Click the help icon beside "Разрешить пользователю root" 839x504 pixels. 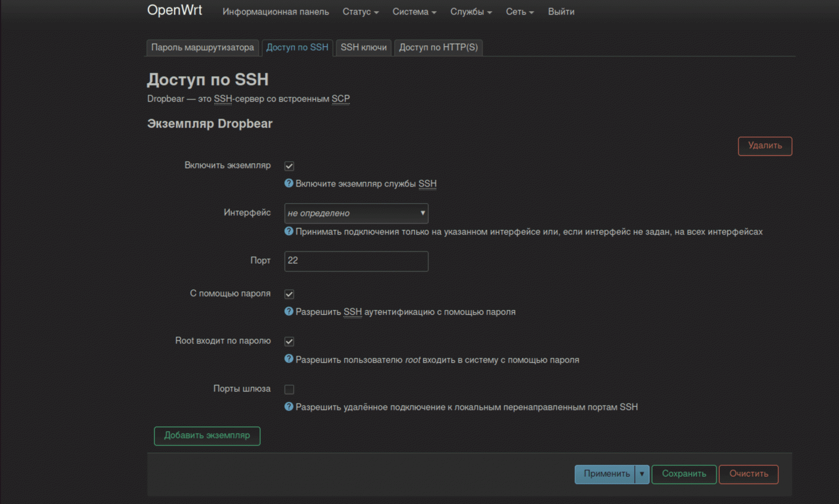[x=289, y=359]
